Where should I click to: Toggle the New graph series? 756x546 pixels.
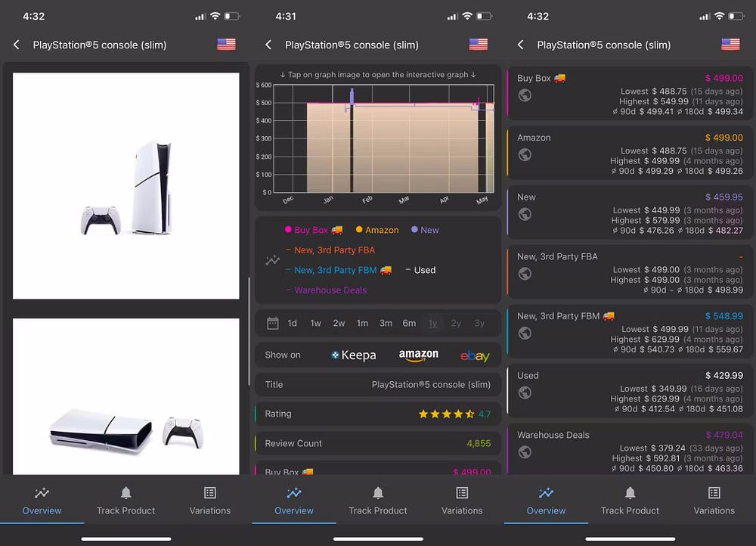(425, 230)
